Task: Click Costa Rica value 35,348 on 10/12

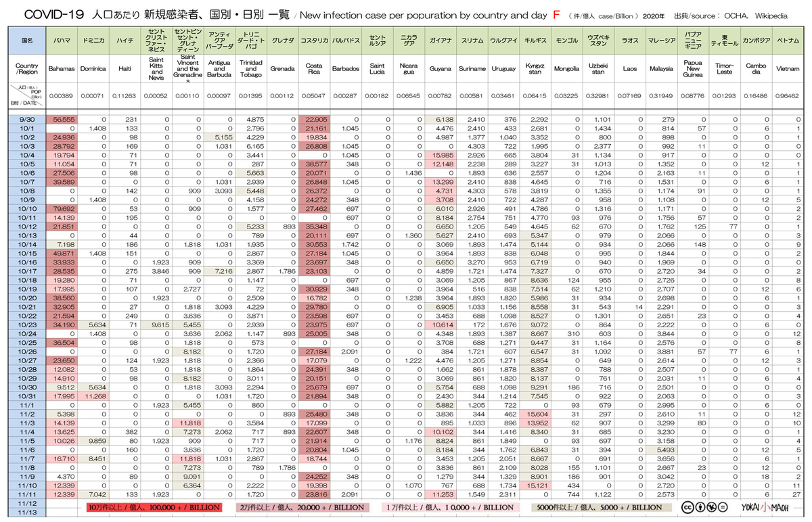Action: (x=314, y=225)
